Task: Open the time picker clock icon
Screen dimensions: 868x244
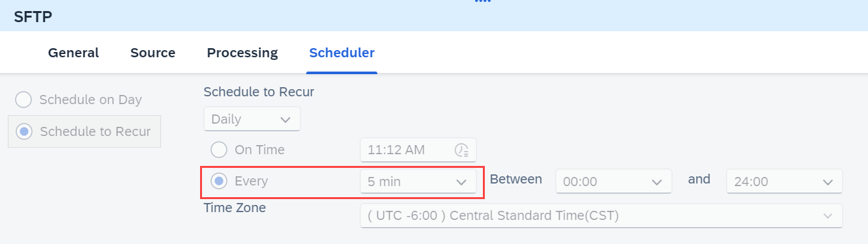Action: [x=462, y=150]
